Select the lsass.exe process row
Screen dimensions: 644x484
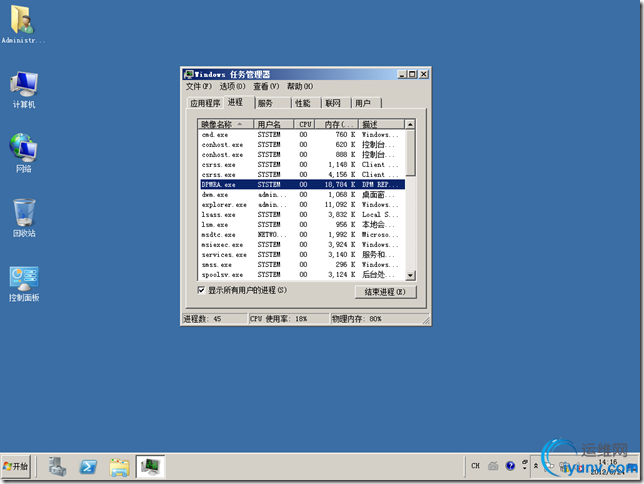(302, 214)
